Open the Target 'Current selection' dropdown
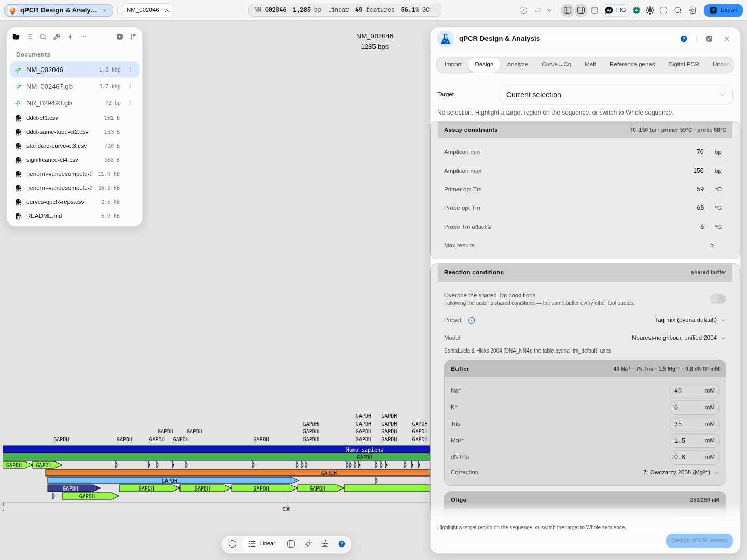This screenshot has height=560, width=747. tap(616, 95)
